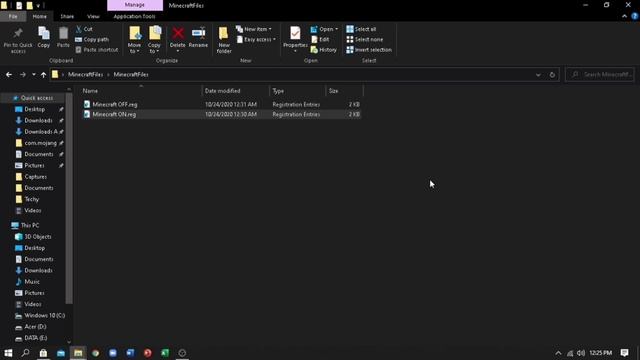Screen dimensions: 640x360
Task: Open the volume control in system tray
Action: (581, 353)
